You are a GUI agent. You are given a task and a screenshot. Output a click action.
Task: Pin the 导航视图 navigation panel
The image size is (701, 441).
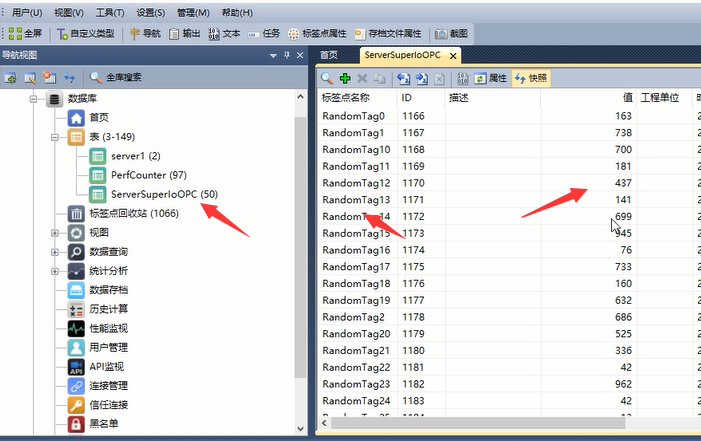(x=287, y=55)
